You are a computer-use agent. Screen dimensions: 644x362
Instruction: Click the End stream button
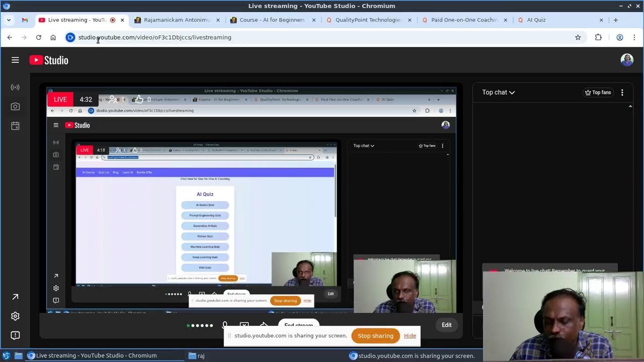(299, 325)
